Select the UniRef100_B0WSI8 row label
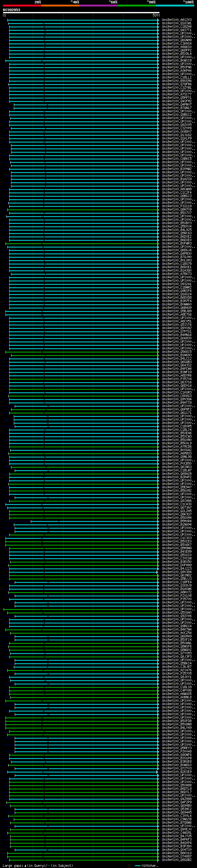 [177, 61]
